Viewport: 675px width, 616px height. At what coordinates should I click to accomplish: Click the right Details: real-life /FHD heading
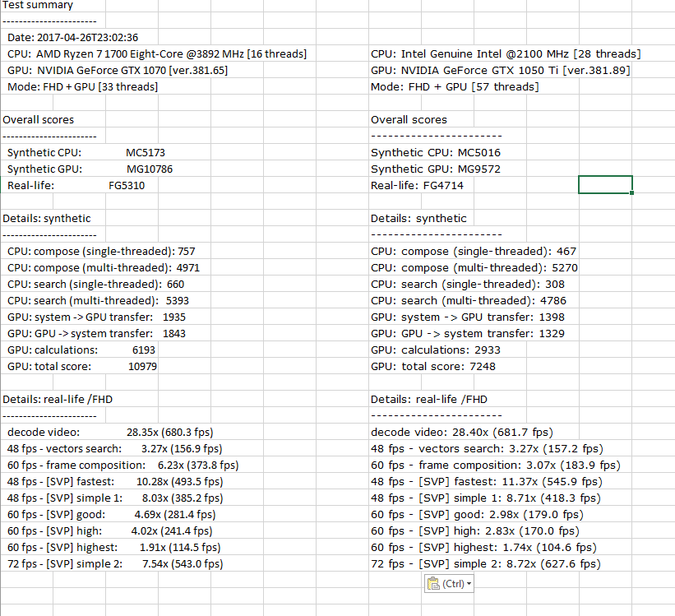click(429, 400)
